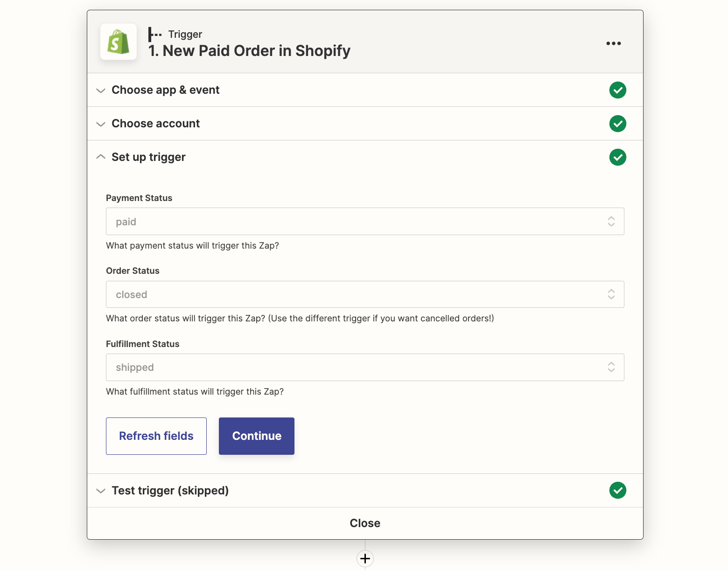Click the green checkmark for Choose account
The height and width of the screenshot is (570, 728).
pos(617,124)
